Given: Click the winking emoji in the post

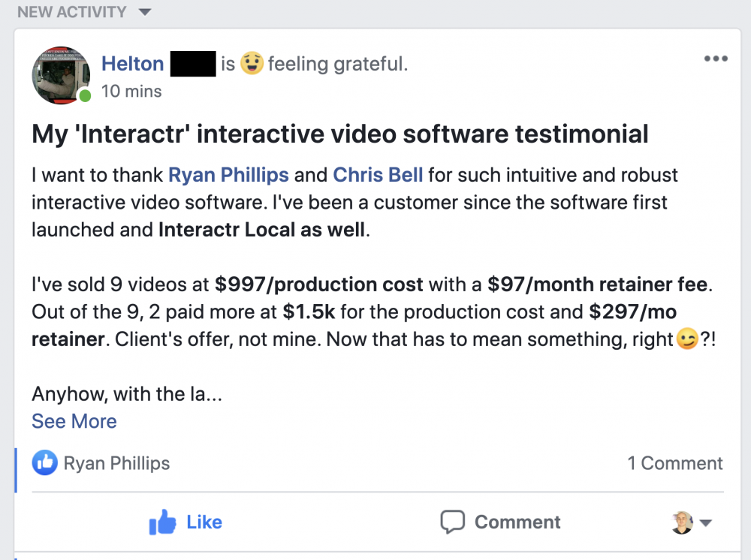Looking at the screenshot, I should click(687, 339).
